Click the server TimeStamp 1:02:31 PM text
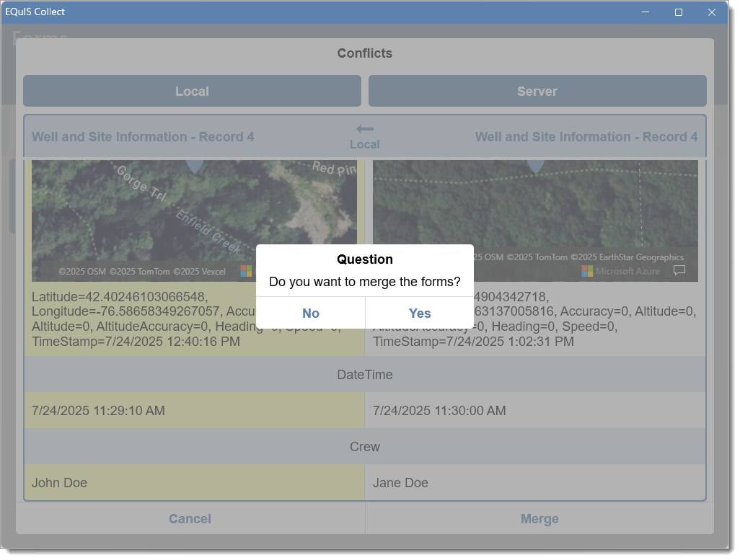Viewport: 740px width, 560px height. [x=473, y=342]
